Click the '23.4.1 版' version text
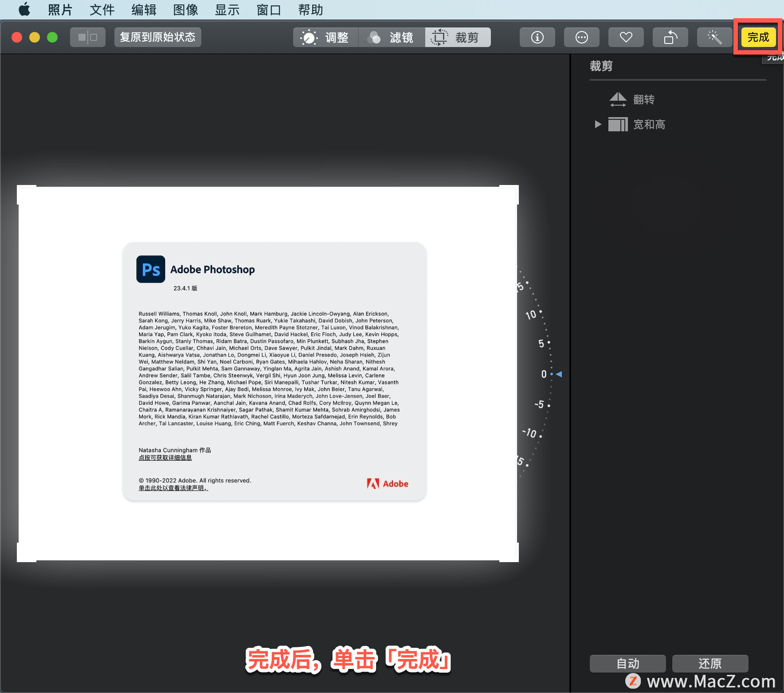This screenshot has width=784, height=693. [185, 288]
